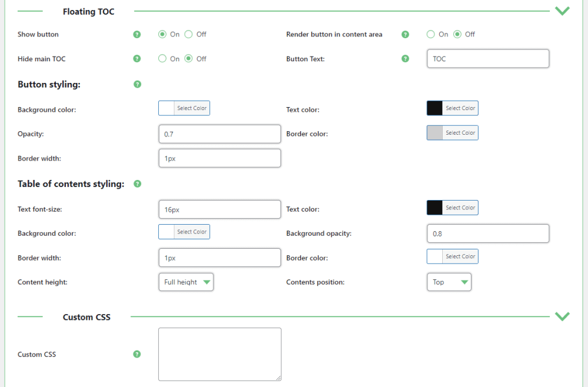Viewport: 588px width, 387px height.
Task: Click the Opacity input field
Action: (x=219, y=134)
